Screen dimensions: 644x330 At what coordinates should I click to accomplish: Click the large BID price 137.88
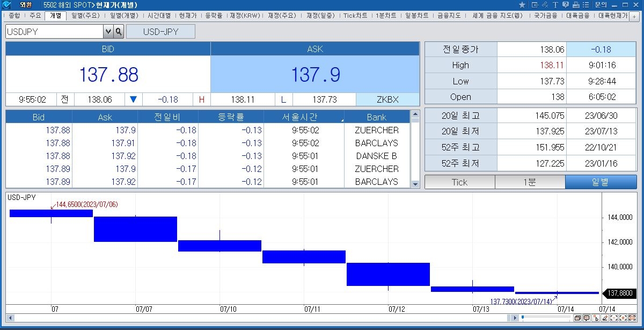pos(108,74)
